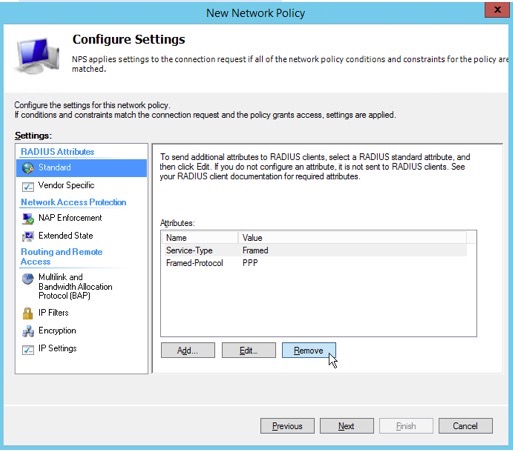Remove the selected attribute
The height and width of the screenshot is (451, 513).
pos(309,350)
